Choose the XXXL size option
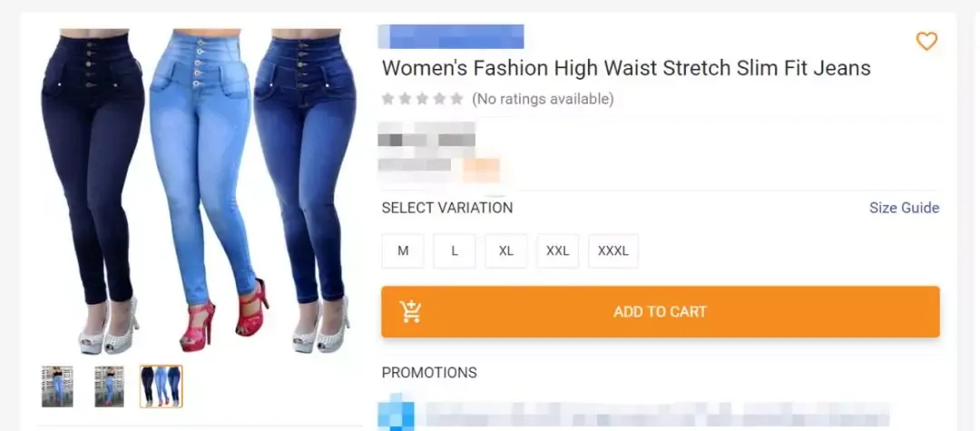This screenshot has height=431, width=980. click(613, 251)
